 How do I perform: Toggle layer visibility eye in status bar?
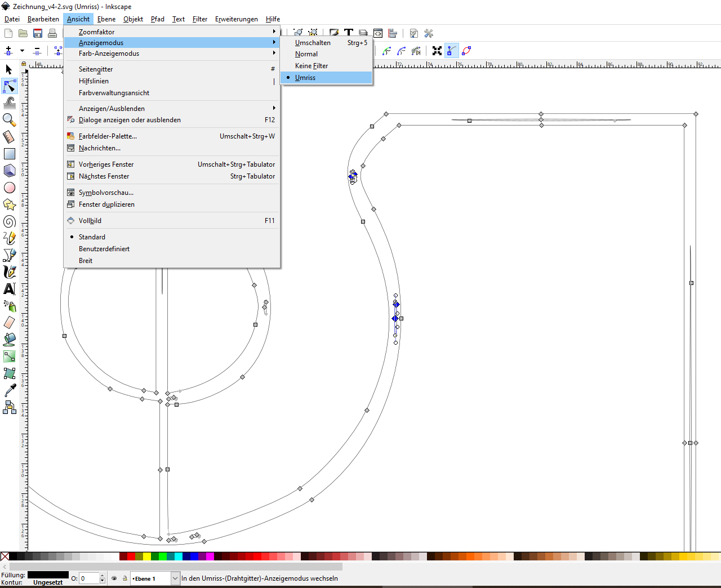[114, 578]
